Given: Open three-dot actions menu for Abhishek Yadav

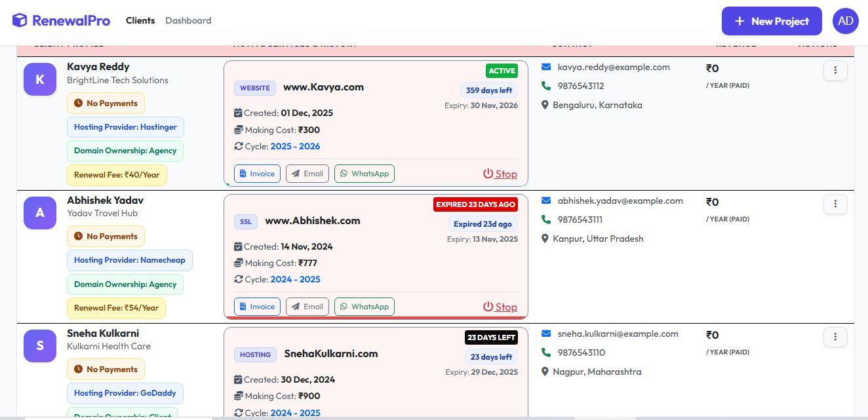Looking at the screenshot, I should click(x=835, y=204).
